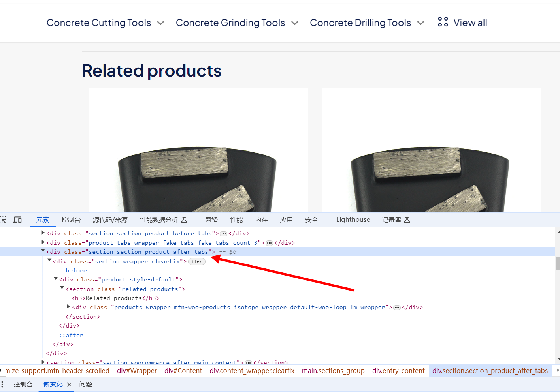Select the 问题 drawer tab
The image size is (560, 392).
(x=86, y=384)
